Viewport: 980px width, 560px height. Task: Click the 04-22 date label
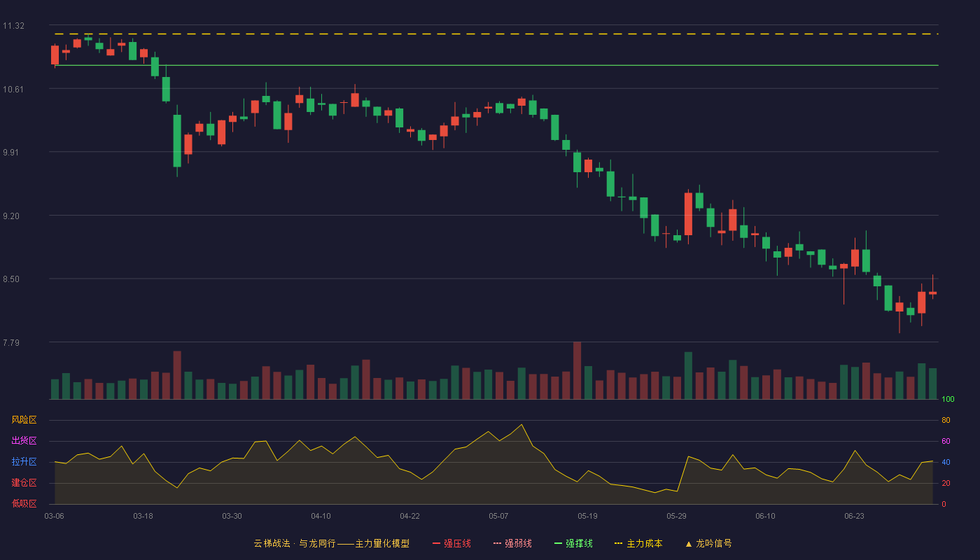click(409, 516)
